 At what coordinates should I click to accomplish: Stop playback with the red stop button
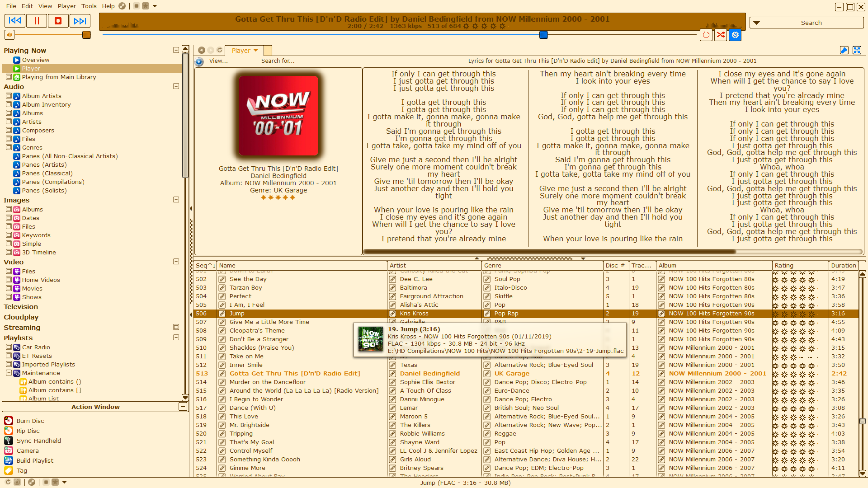point(58,21)
